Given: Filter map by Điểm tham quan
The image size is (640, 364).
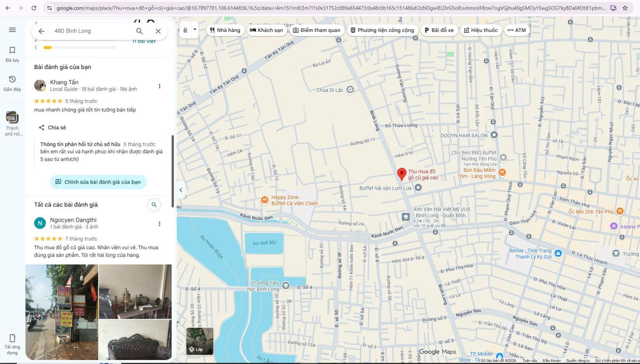Looking at the screenshot, I should 316,30.
